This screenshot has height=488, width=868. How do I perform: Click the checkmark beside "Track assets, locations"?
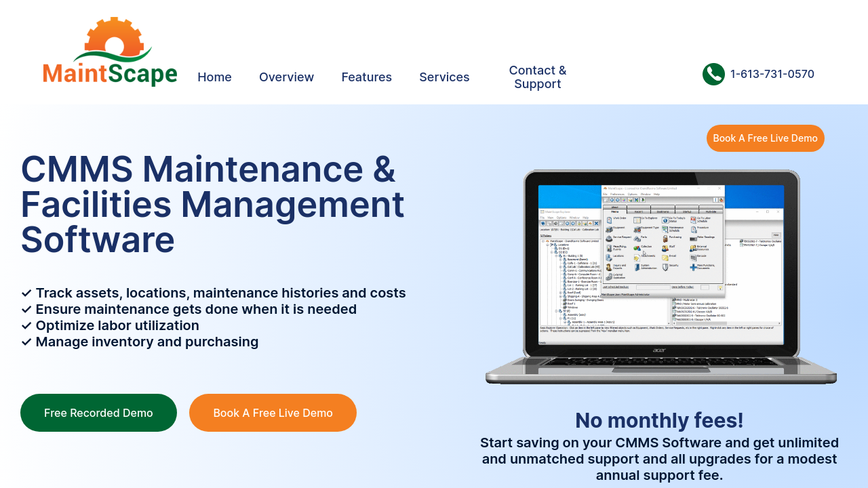coord(26,293)
